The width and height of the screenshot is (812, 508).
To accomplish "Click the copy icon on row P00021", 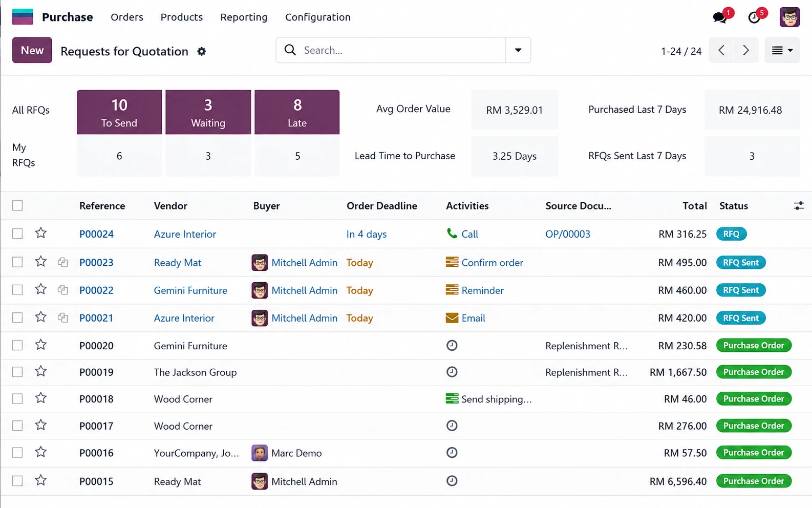I will (63, 317).
